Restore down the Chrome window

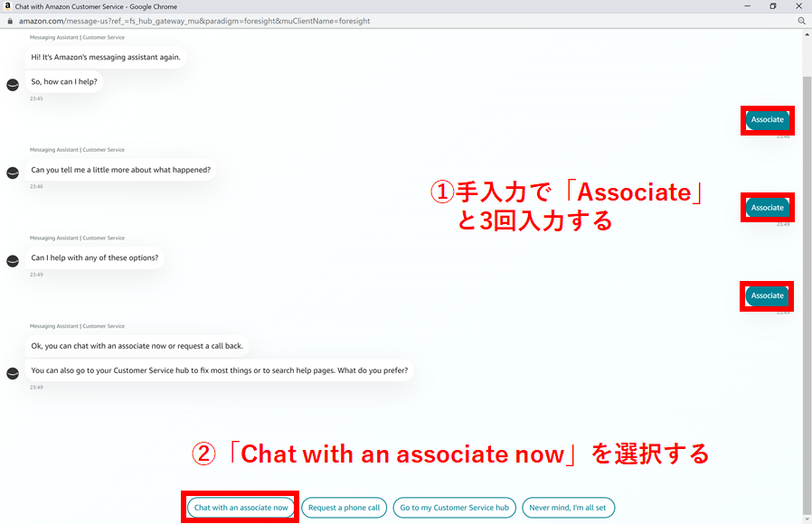772,6
